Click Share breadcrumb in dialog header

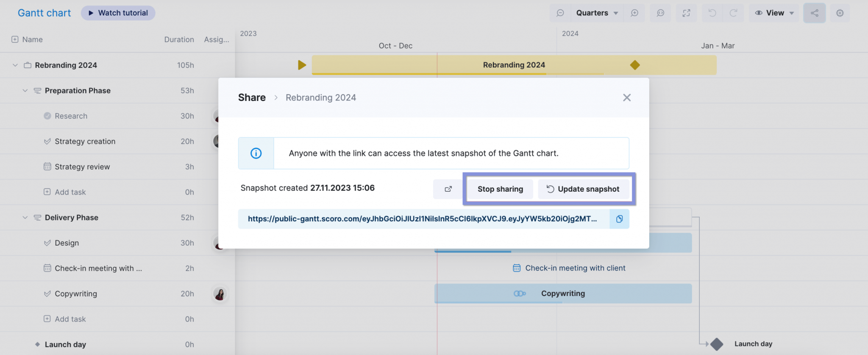click(x=252, y=98)
